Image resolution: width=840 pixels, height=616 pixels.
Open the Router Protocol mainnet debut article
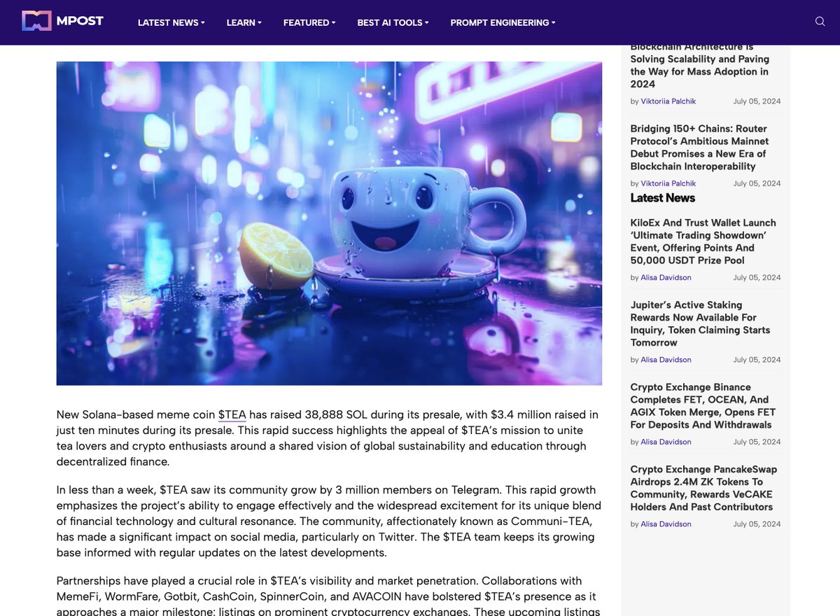tap(700, 148)
